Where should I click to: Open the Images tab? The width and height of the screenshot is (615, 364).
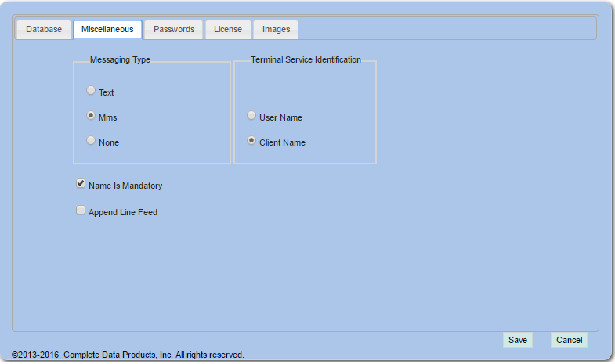[x=276, y=30]
